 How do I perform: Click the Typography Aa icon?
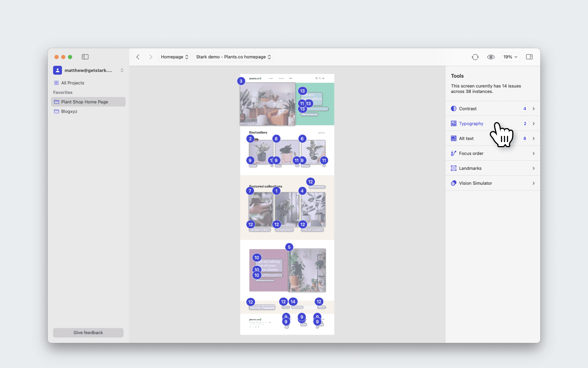453,123
